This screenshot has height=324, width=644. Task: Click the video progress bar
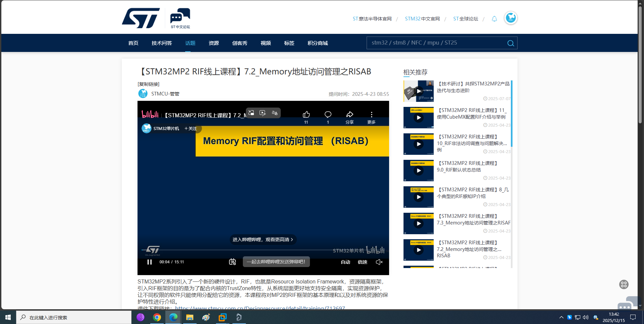[263, 250]
